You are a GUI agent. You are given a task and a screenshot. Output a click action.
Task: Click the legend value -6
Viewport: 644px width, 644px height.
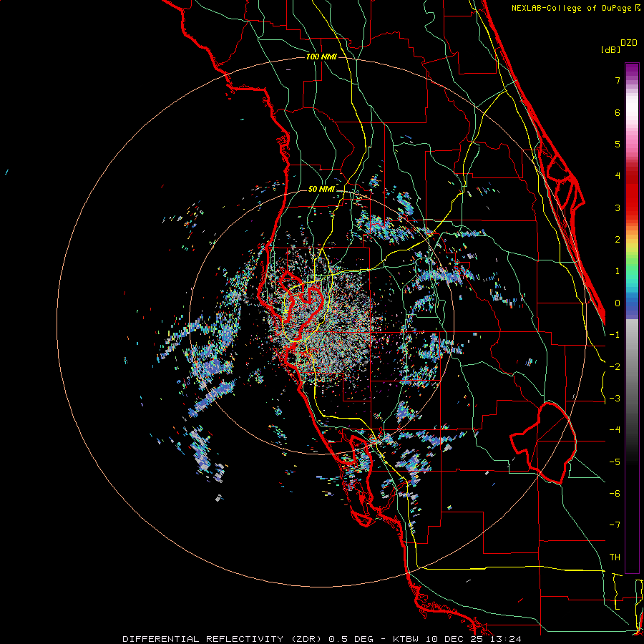tap(615, 494)
